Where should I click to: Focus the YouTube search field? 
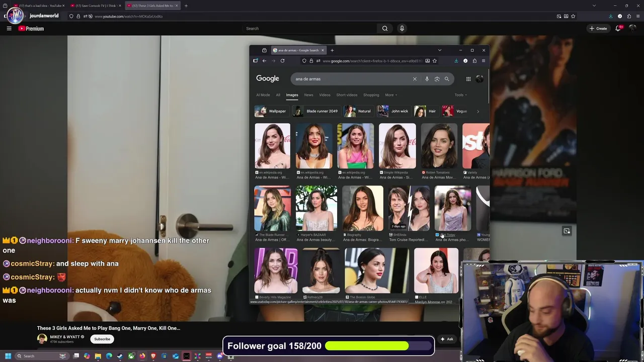click(310, 29)
